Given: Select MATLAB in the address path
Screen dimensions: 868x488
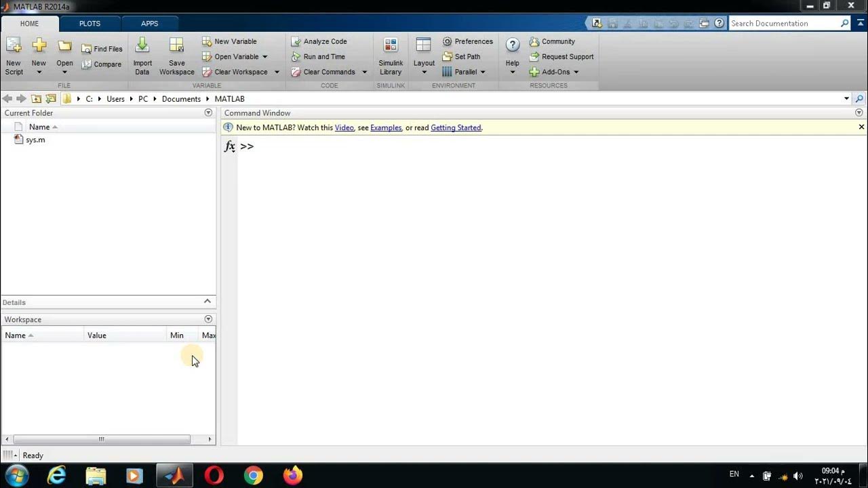Looking at the screenshot, I should pos(229,99).
